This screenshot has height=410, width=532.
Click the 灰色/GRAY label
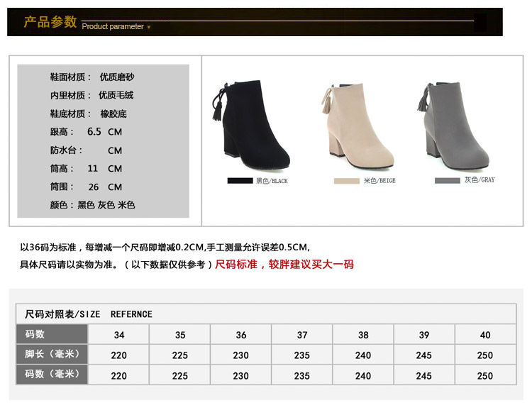pos(480,180)
